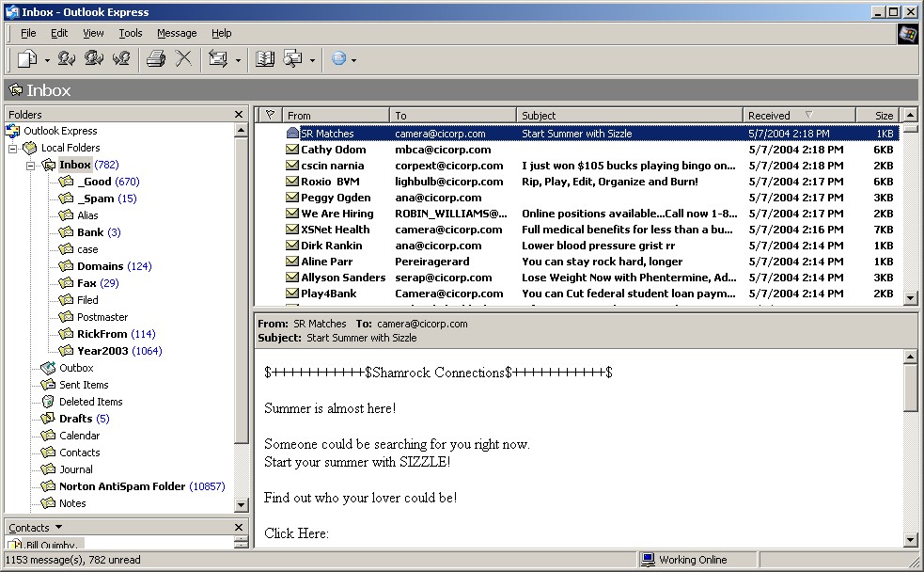Click the Sent Items folder icon
The image size is (924, 572).
click(x=48, y=385)
